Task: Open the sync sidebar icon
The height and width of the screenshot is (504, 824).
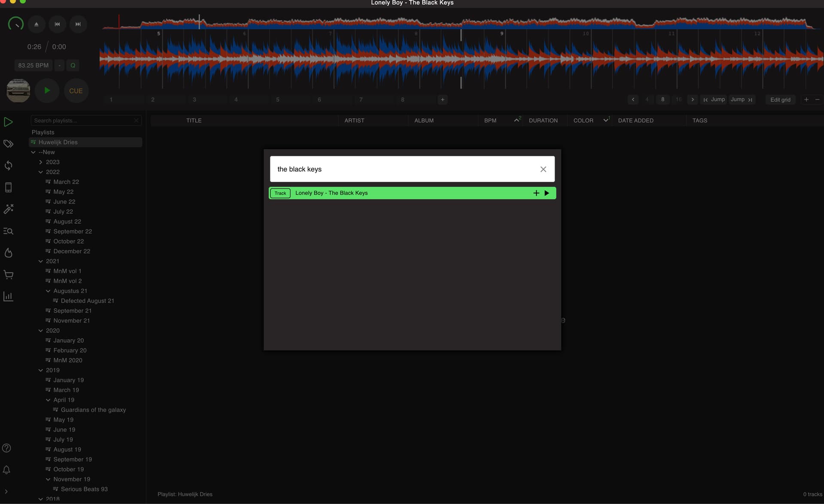Action: [8, 166]
